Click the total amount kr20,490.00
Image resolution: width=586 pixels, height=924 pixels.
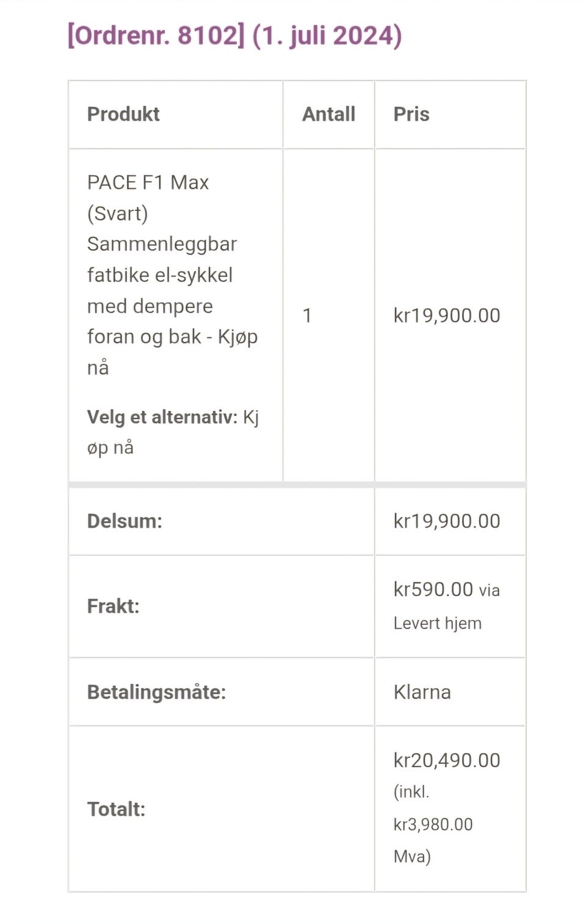(x=447, y=760)
